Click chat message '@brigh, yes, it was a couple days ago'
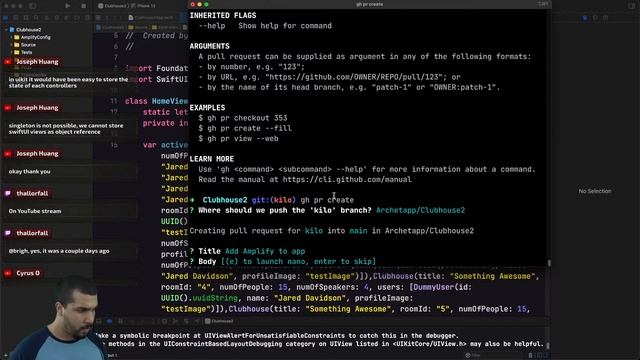640x360 pixels. click(x=59, y=251)
